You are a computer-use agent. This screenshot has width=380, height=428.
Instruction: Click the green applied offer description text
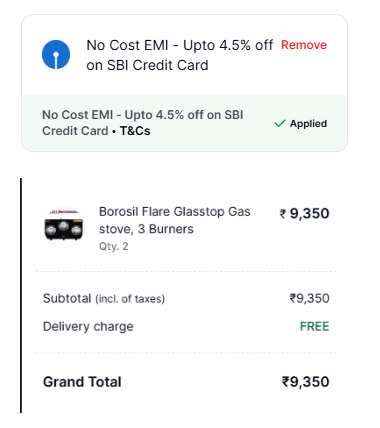(142, 123)
